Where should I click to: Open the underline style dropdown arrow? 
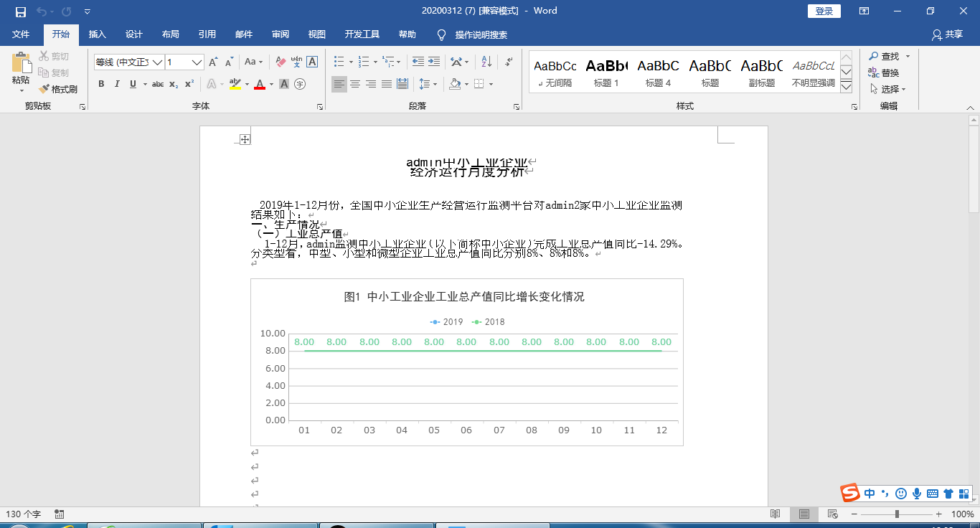(145, 84)
